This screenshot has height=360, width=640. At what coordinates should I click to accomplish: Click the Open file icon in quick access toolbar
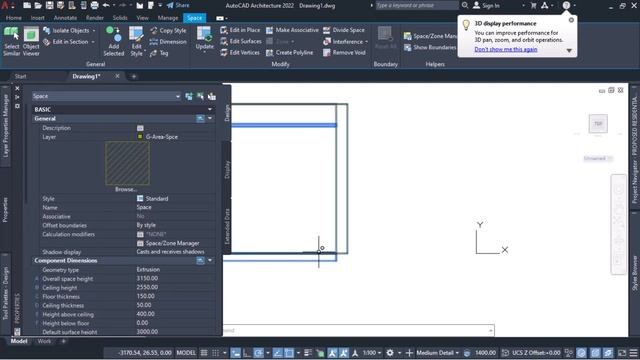coord(38,5)
